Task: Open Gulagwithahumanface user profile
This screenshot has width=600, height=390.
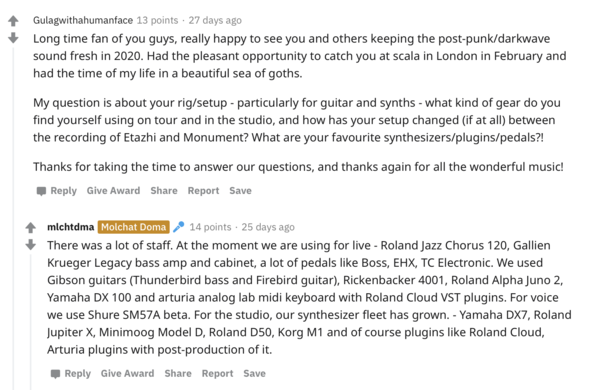Action: pyautogui.click(x=83, y=20)
